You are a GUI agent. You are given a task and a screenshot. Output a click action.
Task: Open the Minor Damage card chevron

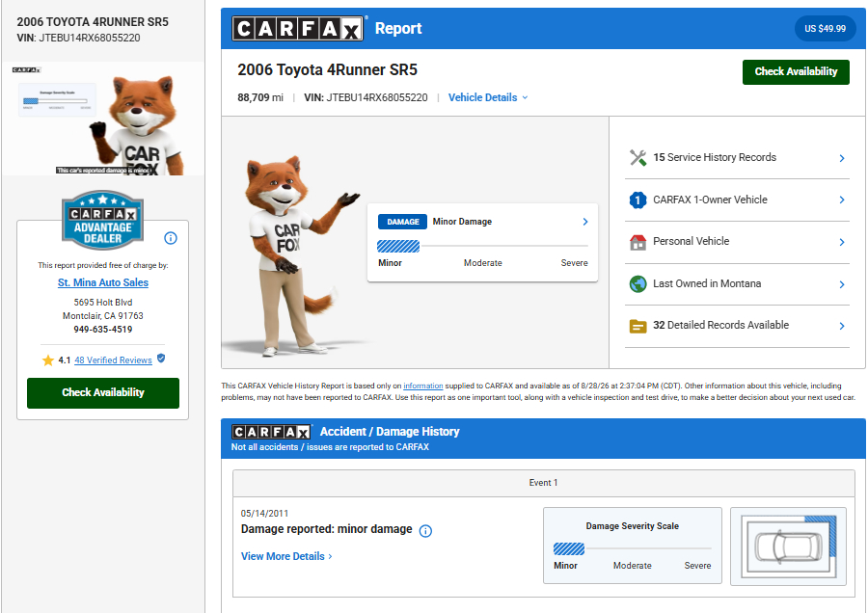point(585,222)
